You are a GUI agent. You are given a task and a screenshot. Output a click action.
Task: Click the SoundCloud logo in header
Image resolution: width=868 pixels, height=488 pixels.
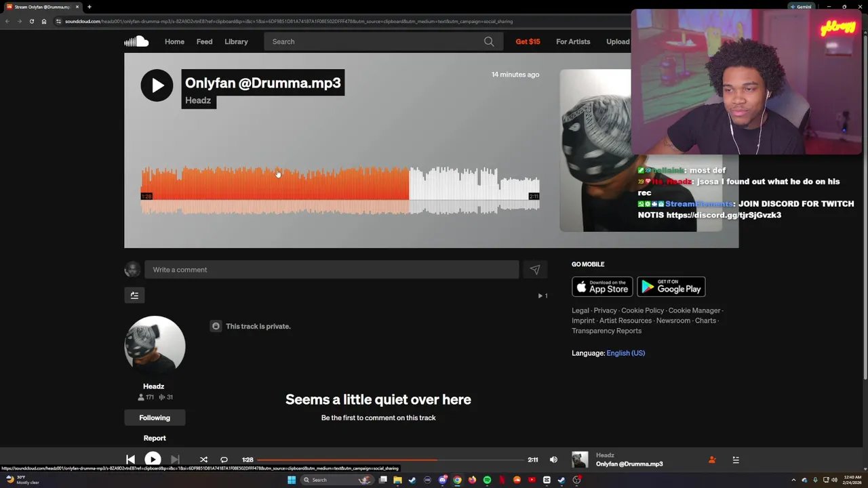[x=136, y=41]
